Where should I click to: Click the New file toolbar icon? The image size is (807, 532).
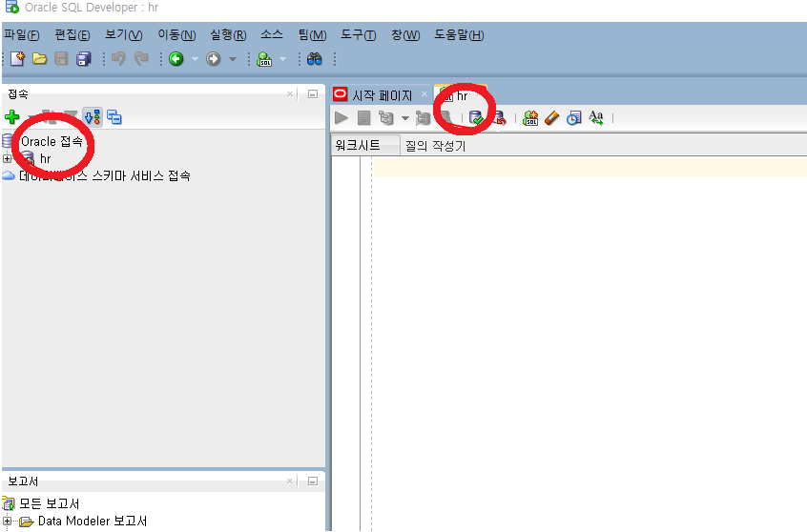pos(17,59)
